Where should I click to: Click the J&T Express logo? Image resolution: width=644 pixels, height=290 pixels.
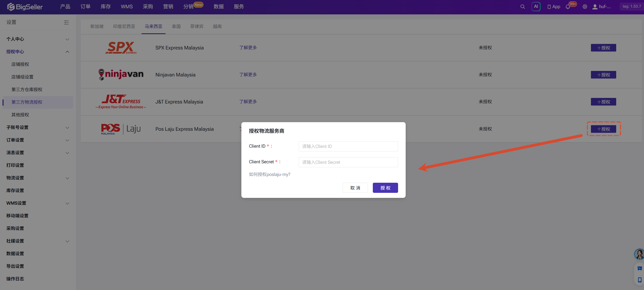coord(121,101)
